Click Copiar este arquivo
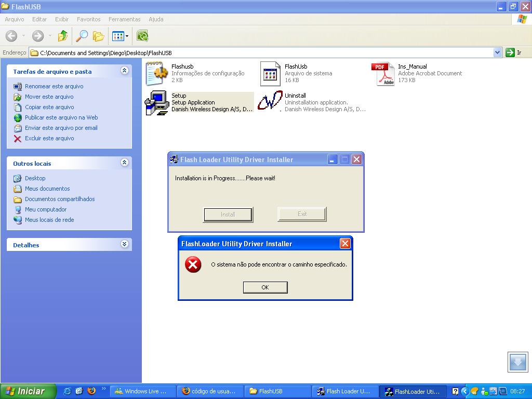 [x=49, y=107]
